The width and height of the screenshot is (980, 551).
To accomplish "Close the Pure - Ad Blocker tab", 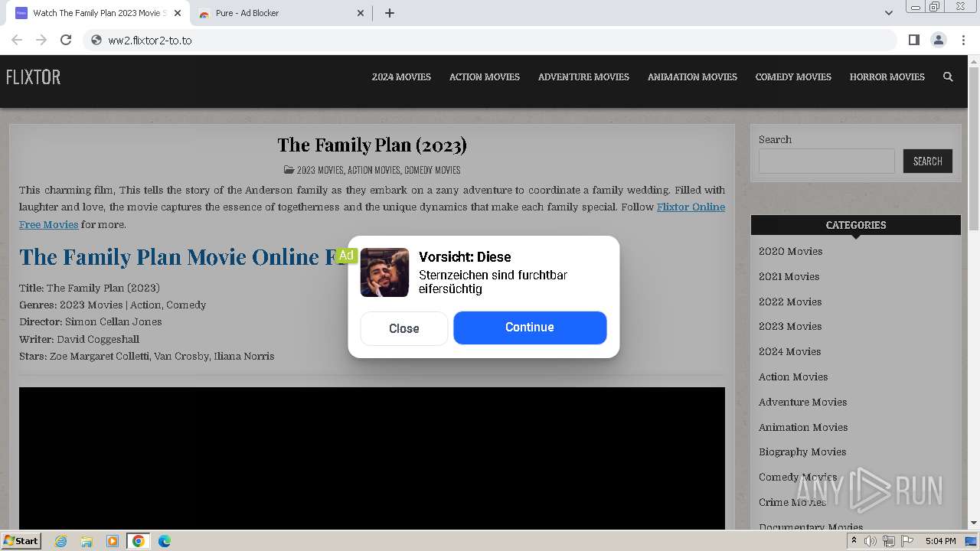I will [x=361, y=13].
